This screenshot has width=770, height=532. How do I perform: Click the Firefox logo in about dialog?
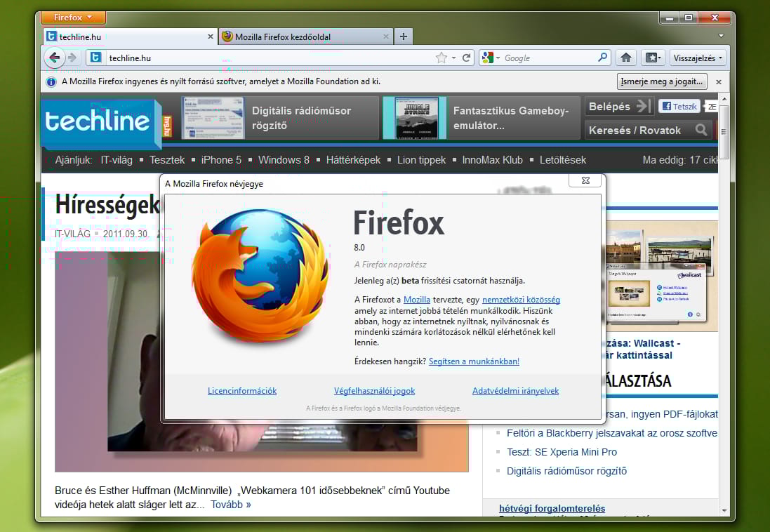pyautogui.click(x=260, y=277)
